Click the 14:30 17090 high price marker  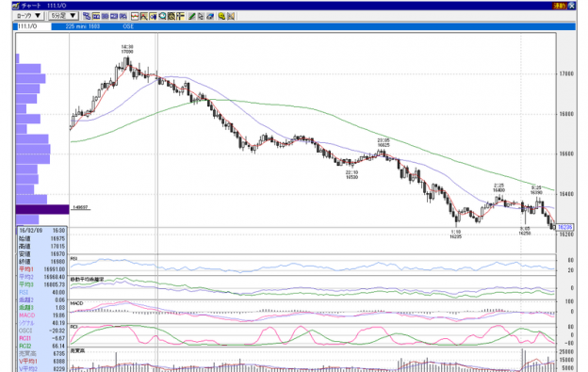(127, 49)
